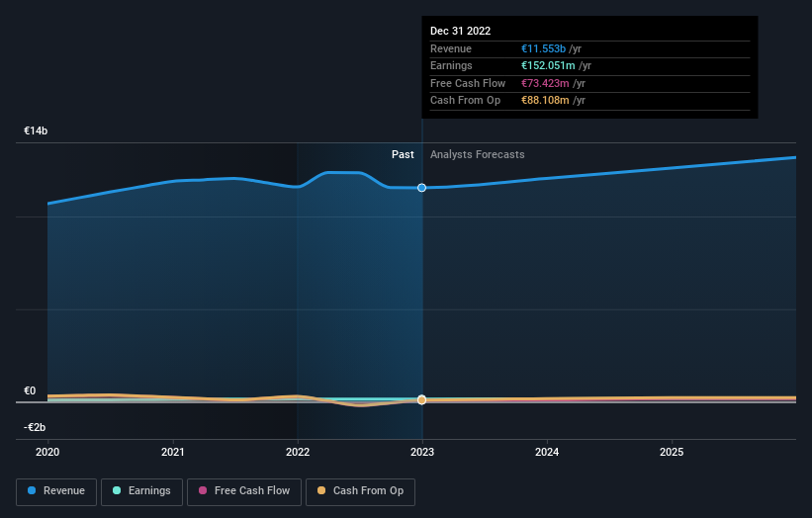Click the orange Cash From Op data point at 2023
This screenshot has height=518, width=812.
(422, 400)
